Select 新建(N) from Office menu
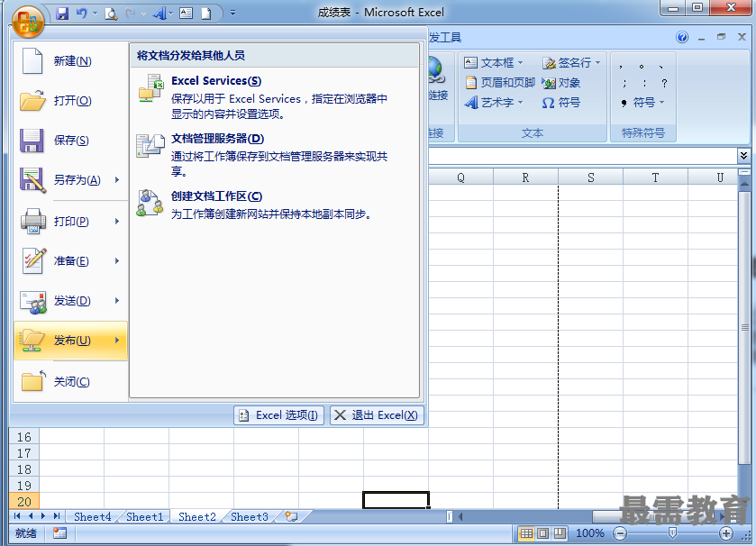Screen dimensions: 756x546 (71, 61)
